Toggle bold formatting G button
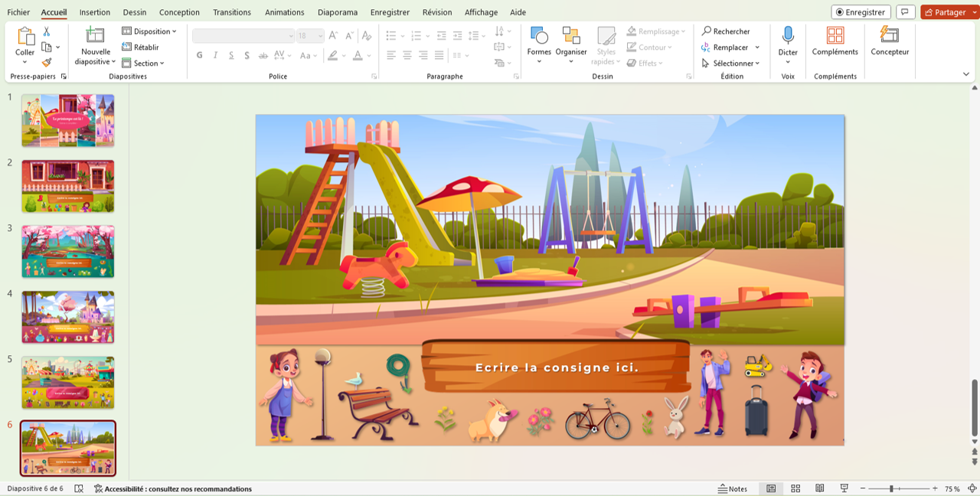 200,55
